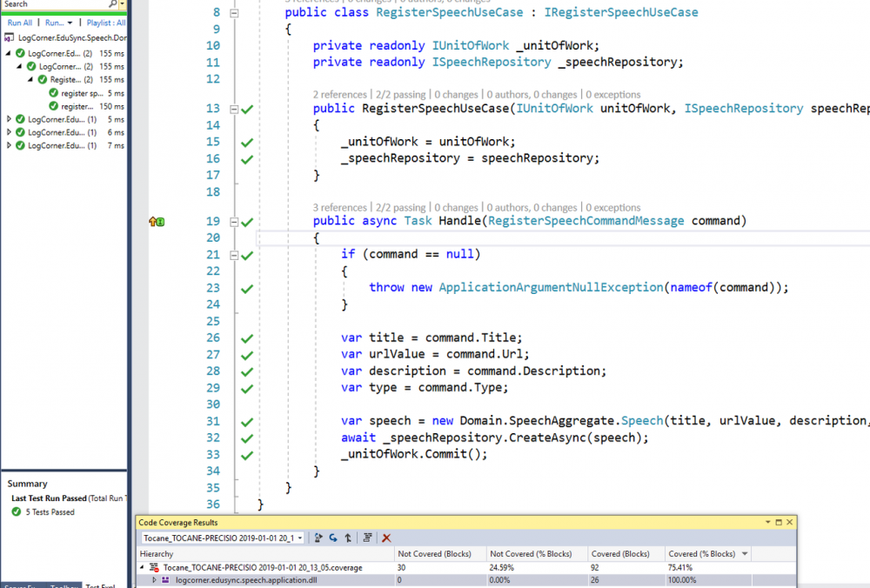Switch to the Toolbox tab at bottom
The image size is (870, 588).
click(x=65, y=586)
